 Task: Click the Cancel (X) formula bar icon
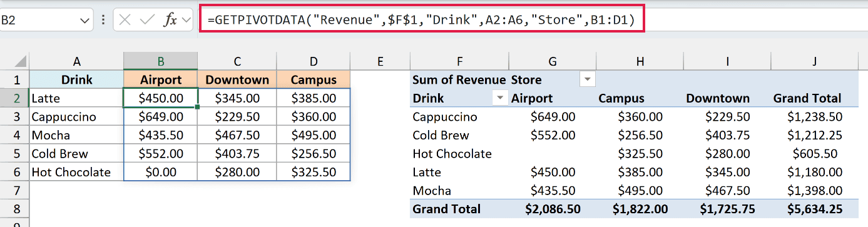coord(125,20)
